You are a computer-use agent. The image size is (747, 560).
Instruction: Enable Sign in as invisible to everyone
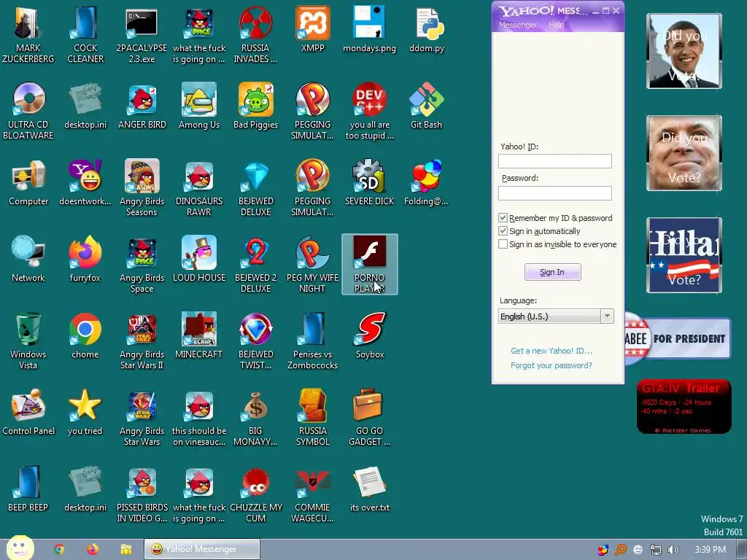click(x=503, y=244)
